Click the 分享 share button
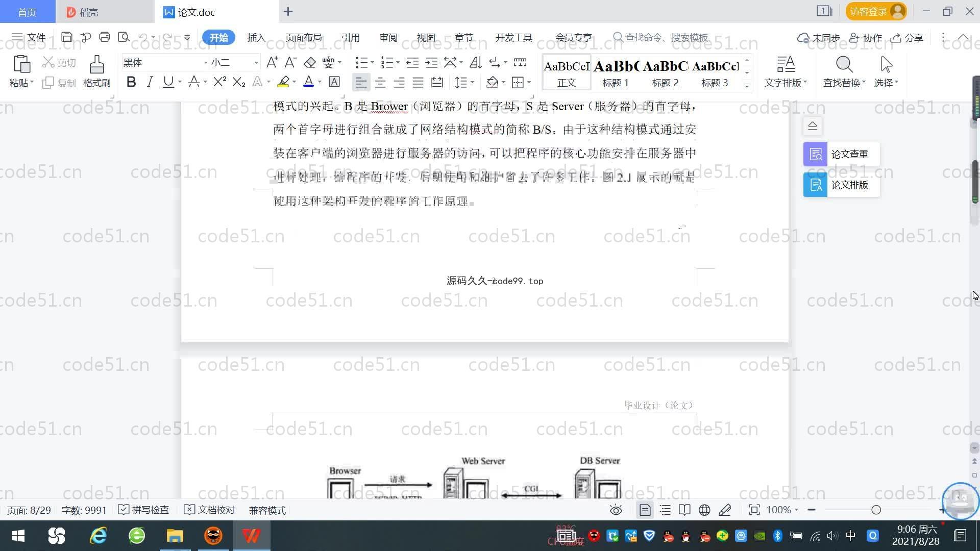 [x=908, y=38]
